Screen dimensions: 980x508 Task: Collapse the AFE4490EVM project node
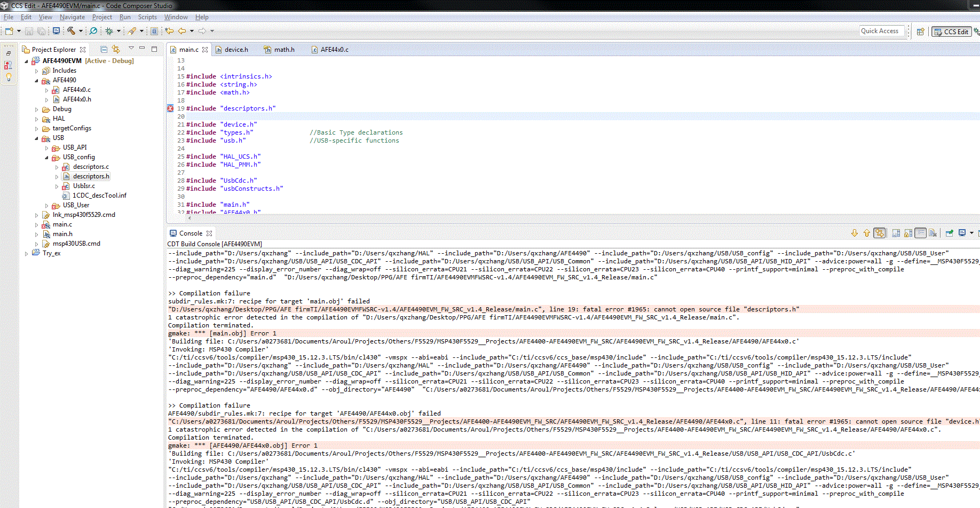point(26,61)
